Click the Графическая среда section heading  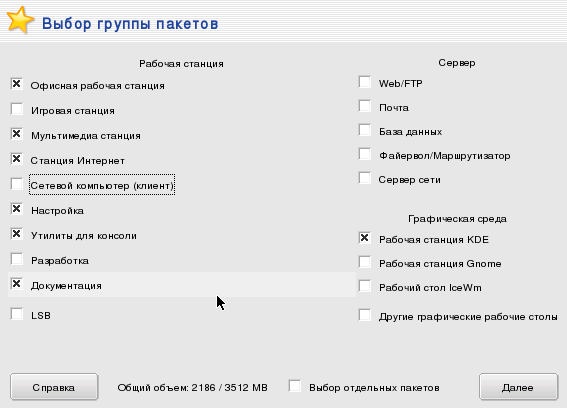coord(457,219)
